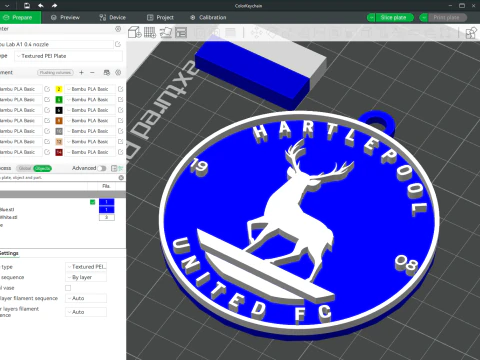Add a filament with the plus icon
The image size is (480, 360).
[x=81, y=72]
